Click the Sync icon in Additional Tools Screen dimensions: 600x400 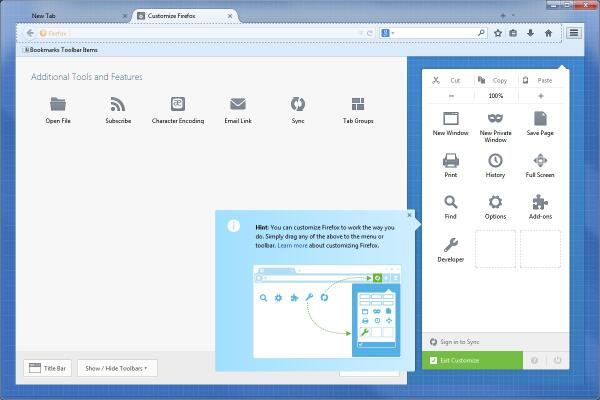(x=298, y=104)
